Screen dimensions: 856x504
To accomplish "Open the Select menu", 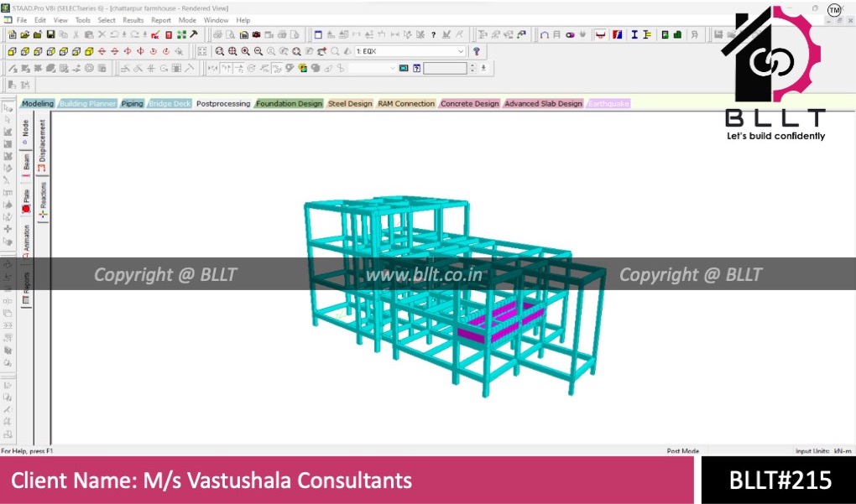I will click(x=107, y=20).
